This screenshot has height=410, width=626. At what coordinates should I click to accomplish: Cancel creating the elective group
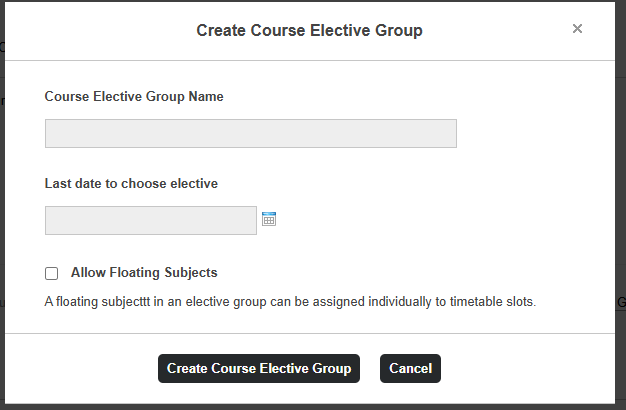click(x=410, y=368)
